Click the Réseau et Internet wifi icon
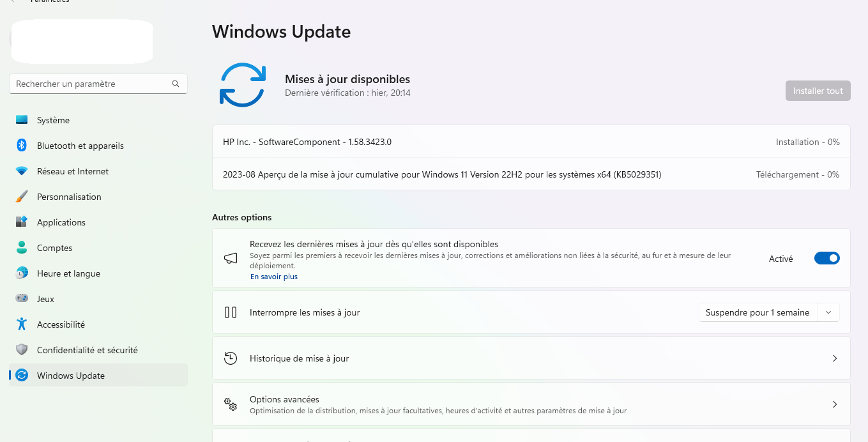The width and height of the screenshot is (868, 442). click(x=22, y=171)
